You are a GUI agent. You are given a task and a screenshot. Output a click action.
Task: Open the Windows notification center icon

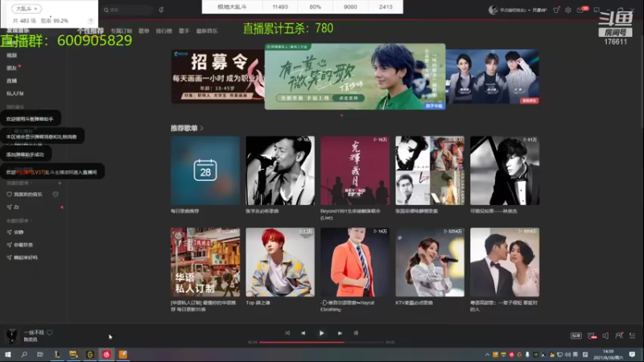click(632, 354)
